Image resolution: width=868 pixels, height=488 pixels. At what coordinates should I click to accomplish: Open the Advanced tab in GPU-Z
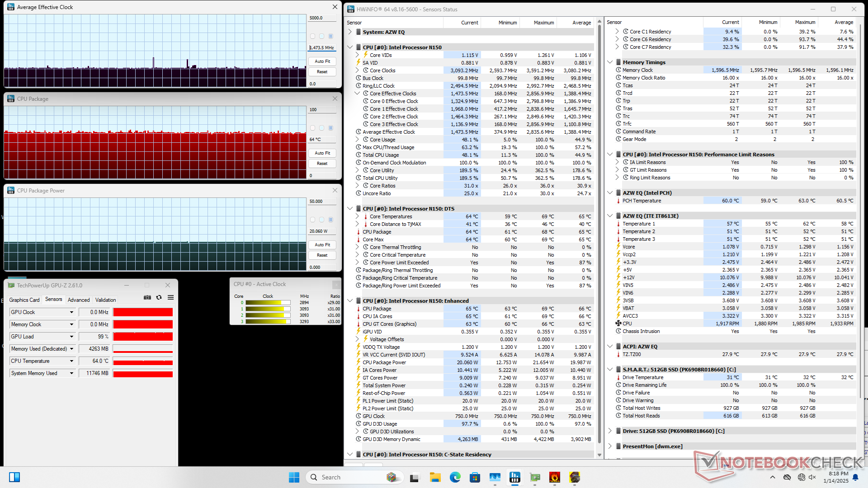(x=79, y=300)
